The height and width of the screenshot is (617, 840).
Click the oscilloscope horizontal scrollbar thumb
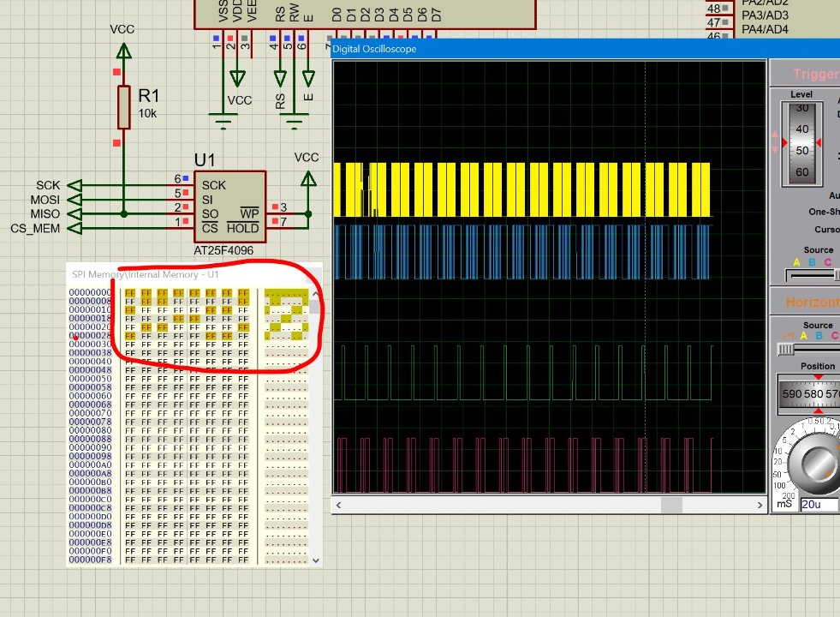point(671,505)
